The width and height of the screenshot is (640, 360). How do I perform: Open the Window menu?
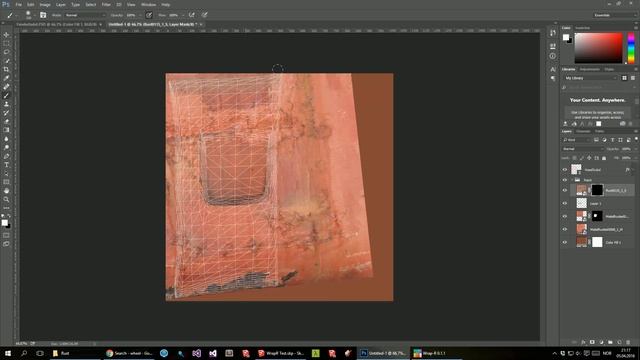point(148,4)
